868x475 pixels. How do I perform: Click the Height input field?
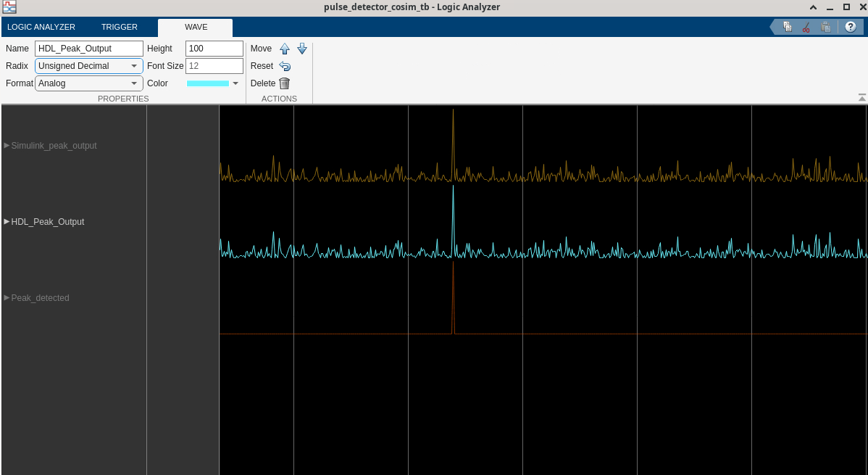[214, 49]
